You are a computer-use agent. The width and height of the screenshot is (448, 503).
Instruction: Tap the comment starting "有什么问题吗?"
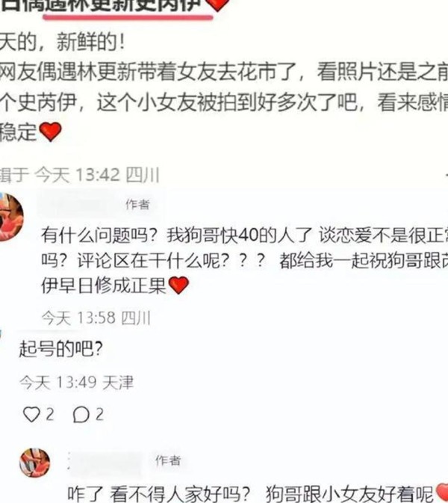coord(244,260)
